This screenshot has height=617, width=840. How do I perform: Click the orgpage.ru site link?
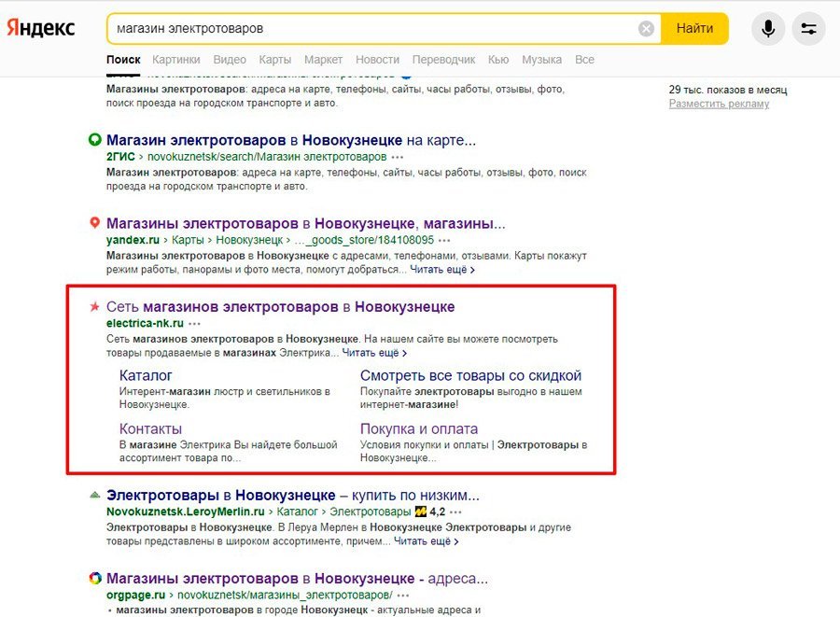tap(135, 595)
